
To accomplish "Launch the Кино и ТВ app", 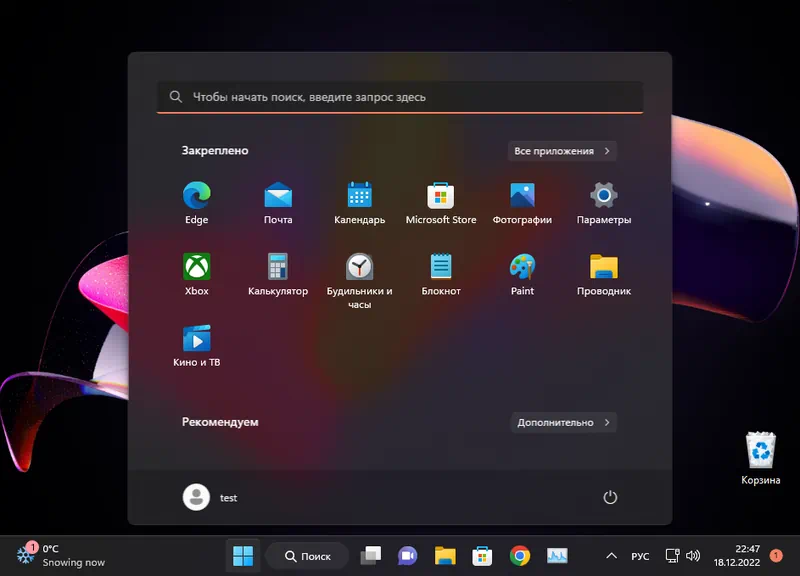I will (196, 345).
